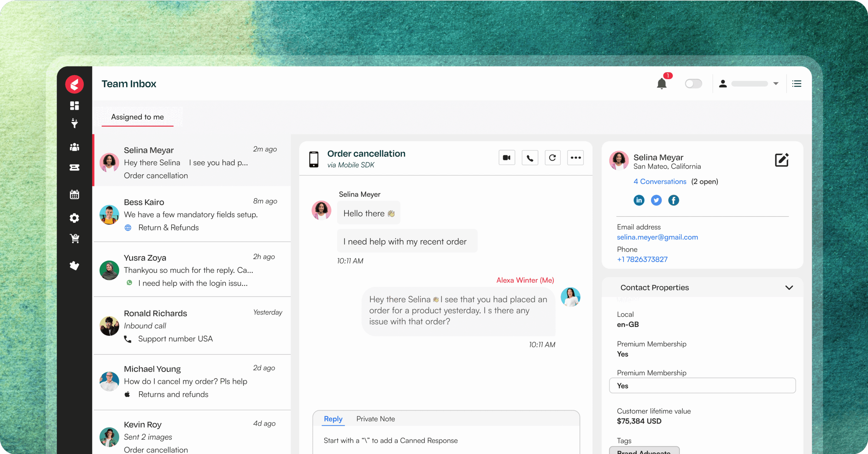
Task: Toggle the availability switch in header
Action: [x=693, y=84]
